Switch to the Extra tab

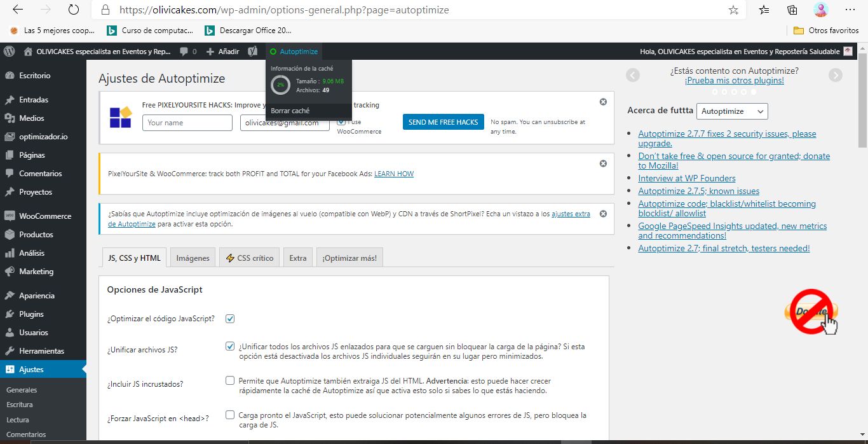pyautogui.click(x=298, y=258)
